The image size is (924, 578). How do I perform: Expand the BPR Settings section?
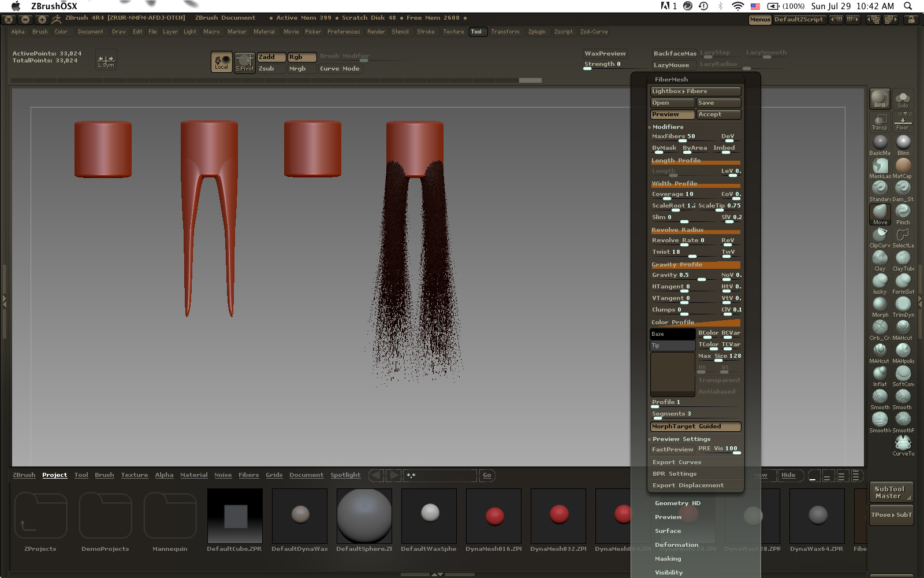[x=675, y=474]
